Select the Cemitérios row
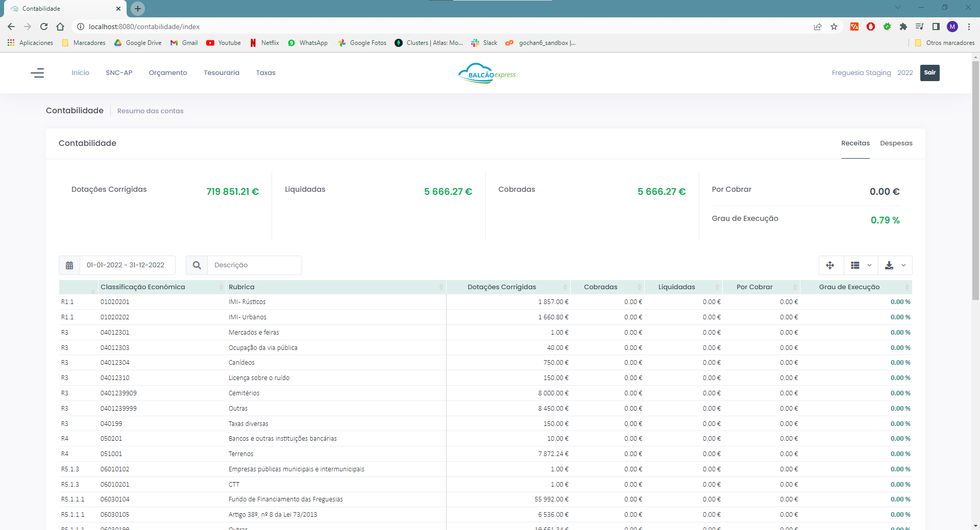980x530 pixels. 485,393
